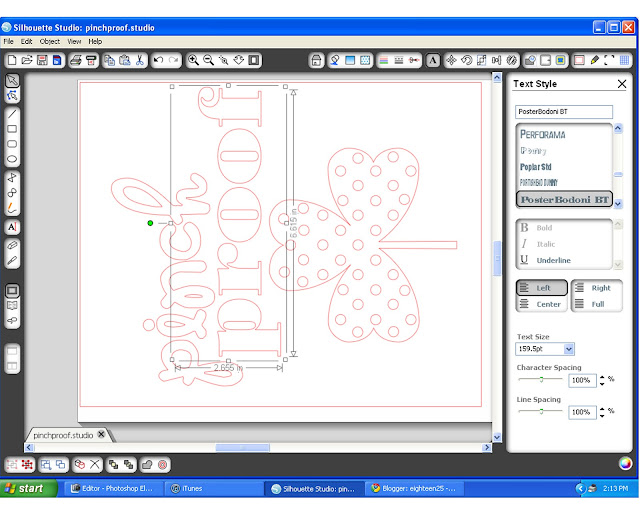Screen dimensions: 640x512
Task: Click the Save to SD card icon
Action: pyautogui.click(x=57, y=60)
